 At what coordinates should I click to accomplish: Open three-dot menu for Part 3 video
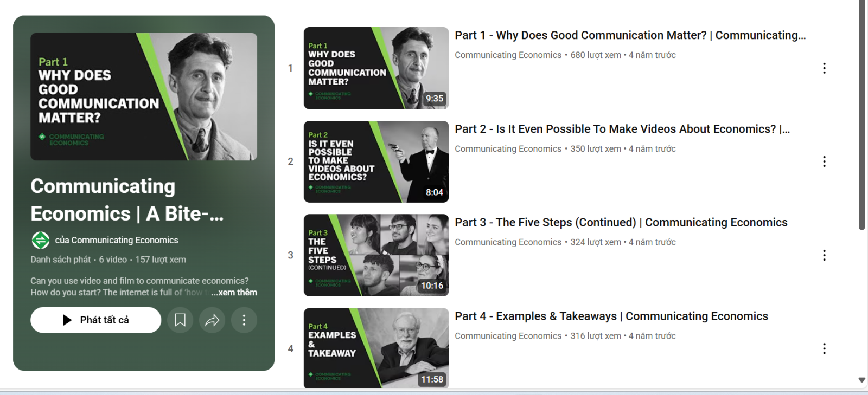pos(824,255)
